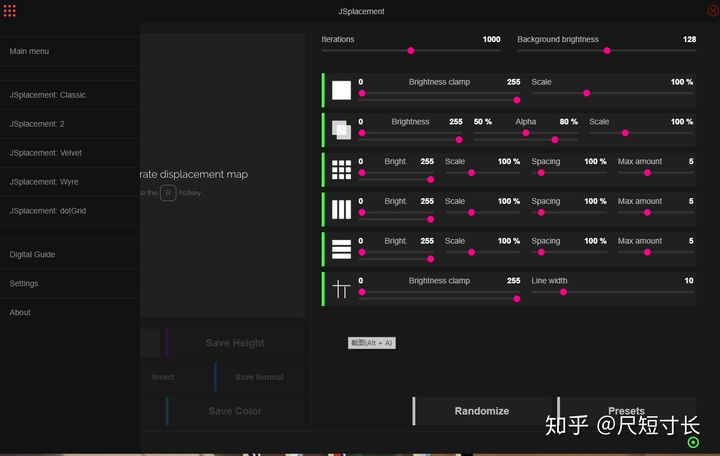Click the vertical bars Spacing slider handle
720x456 pixels.
point(541,213)
